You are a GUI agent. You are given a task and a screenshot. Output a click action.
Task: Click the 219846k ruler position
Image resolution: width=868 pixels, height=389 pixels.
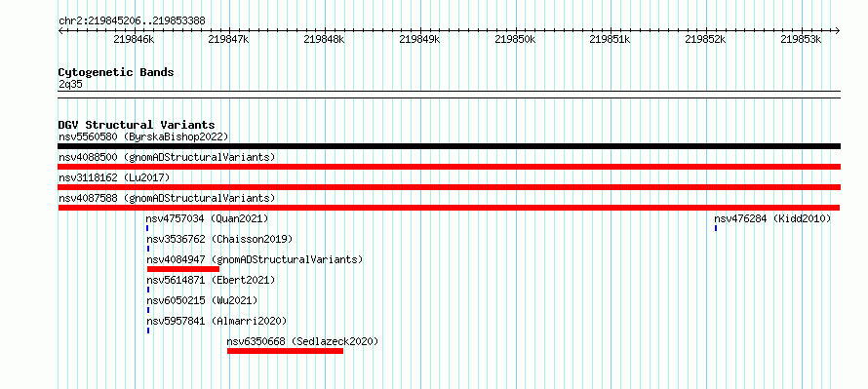(135, 39)
